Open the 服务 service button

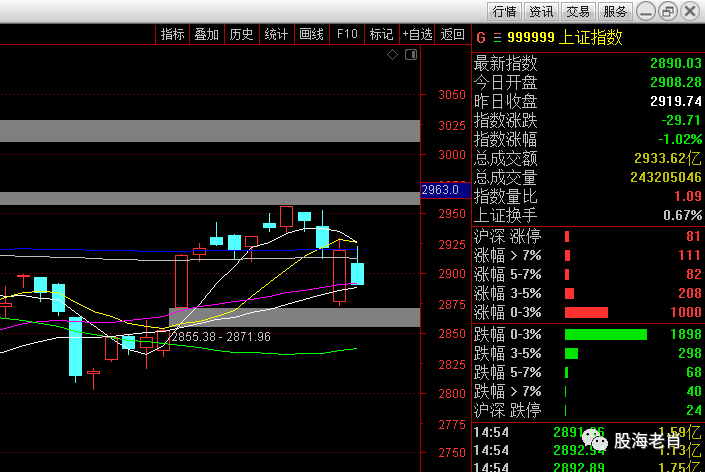coord(615,11)
